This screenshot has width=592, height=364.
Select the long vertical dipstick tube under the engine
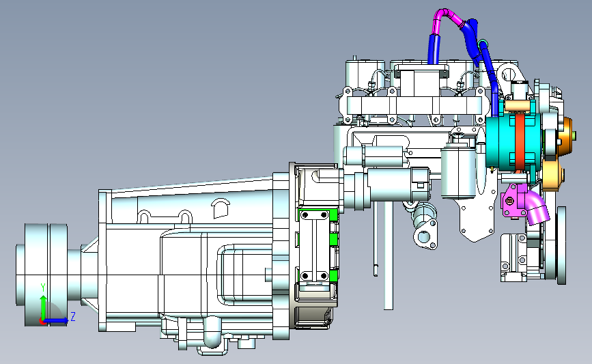click(x=388, y=255)
